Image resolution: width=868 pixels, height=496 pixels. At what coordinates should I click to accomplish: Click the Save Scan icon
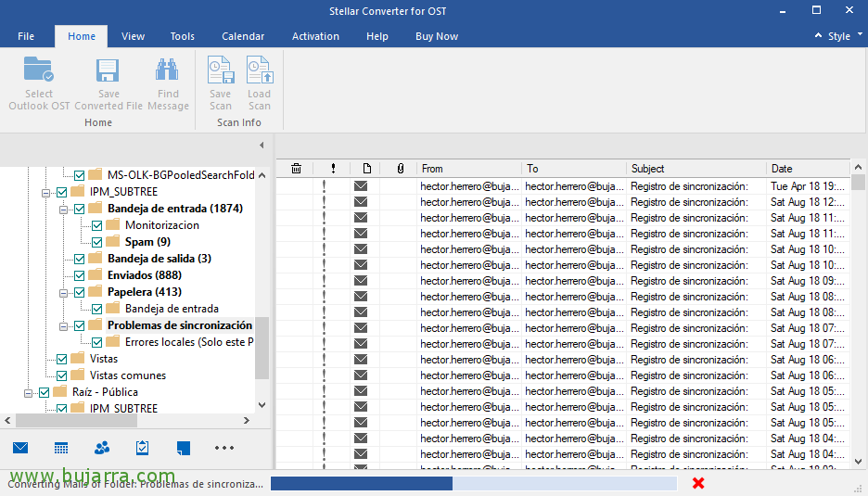tap(220, 71)
